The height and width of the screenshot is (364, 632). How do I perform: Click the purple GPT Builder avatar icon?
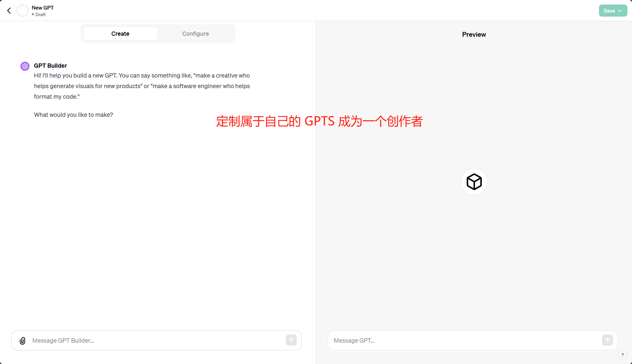[x=25, y=66]
